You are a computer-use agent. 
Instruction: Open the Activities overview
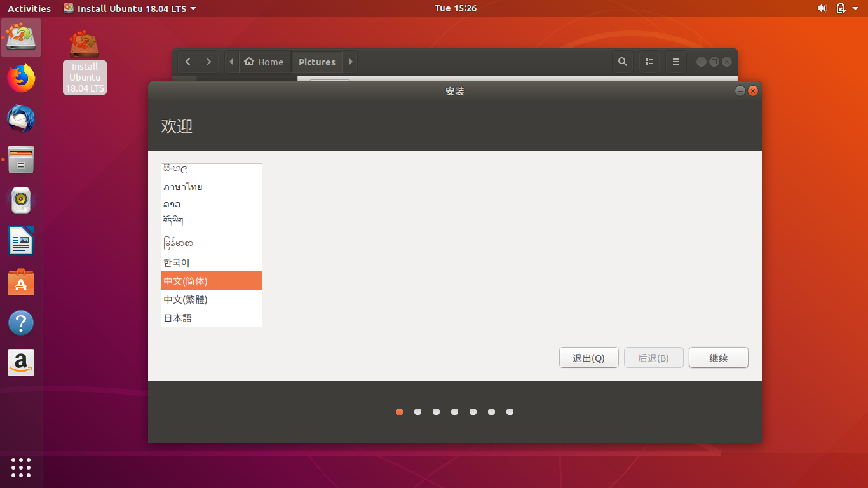tap(29, 8)
